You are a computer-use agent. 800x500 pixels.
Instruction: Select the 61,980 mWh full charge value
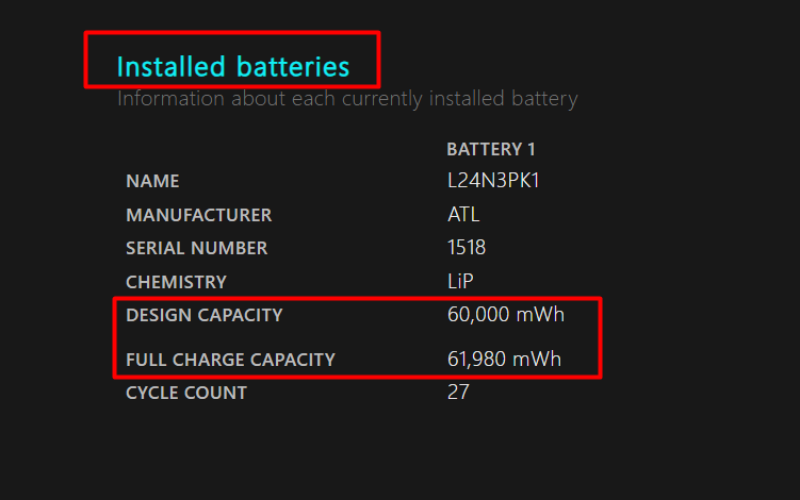504,359
